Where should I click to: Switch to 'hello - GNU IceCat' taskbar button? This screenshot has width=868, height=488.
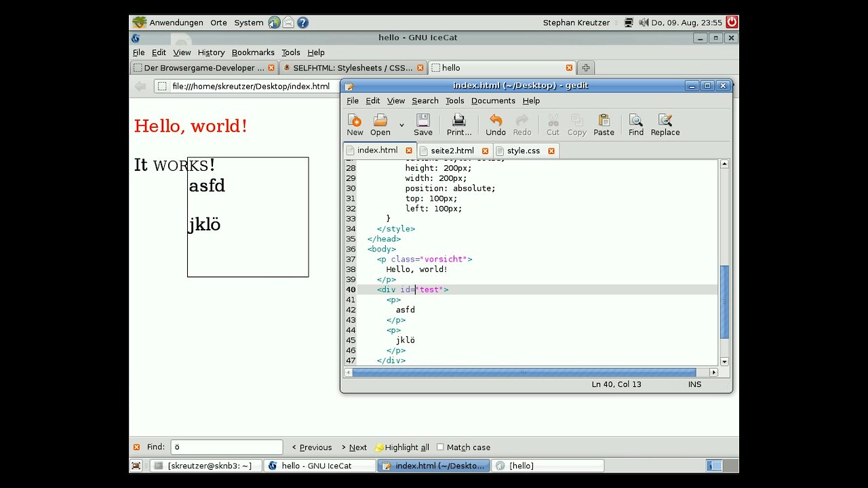pos(319,466)
